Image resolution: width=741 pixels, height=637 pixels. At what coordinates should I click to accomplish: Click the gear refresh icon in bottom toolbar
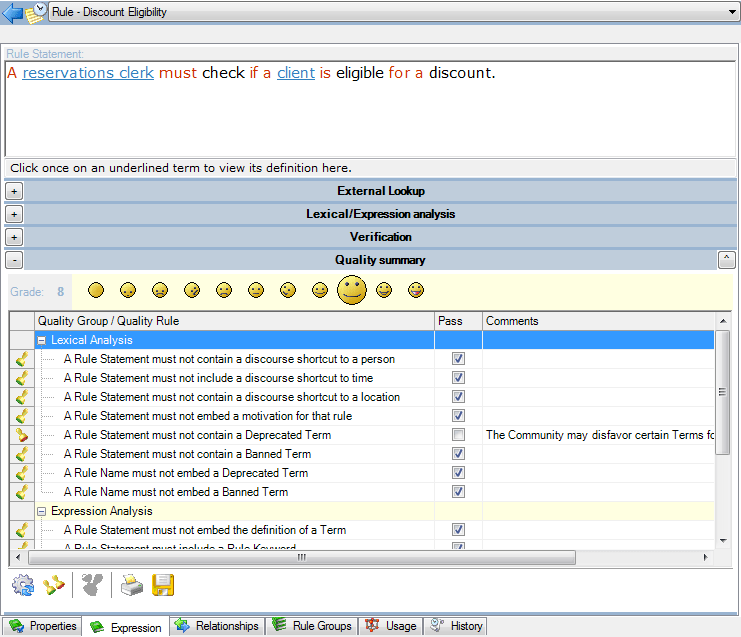(22, 584)
